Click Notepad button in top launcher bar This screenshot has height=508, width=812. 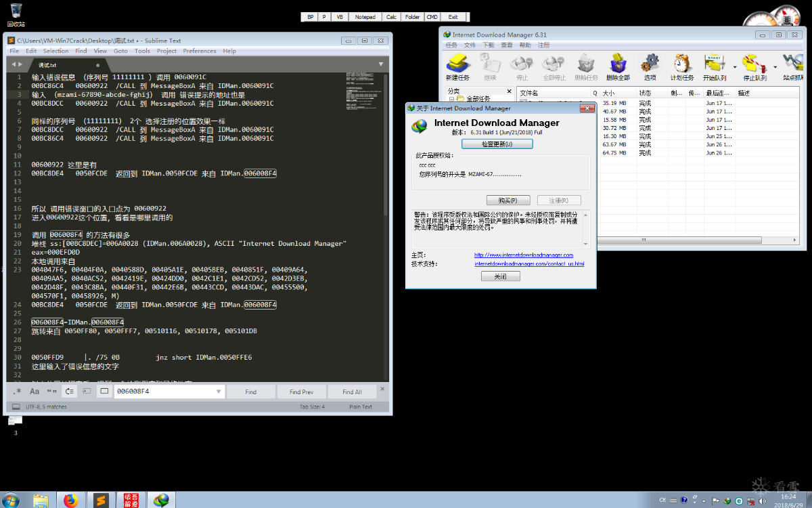365,17
